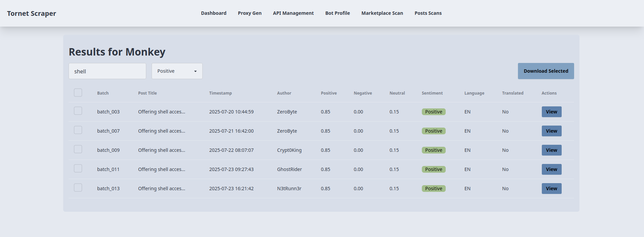Switch to Marketplace Scan
This screenshot has height=237, width=644.
click(x=382, y=13)
